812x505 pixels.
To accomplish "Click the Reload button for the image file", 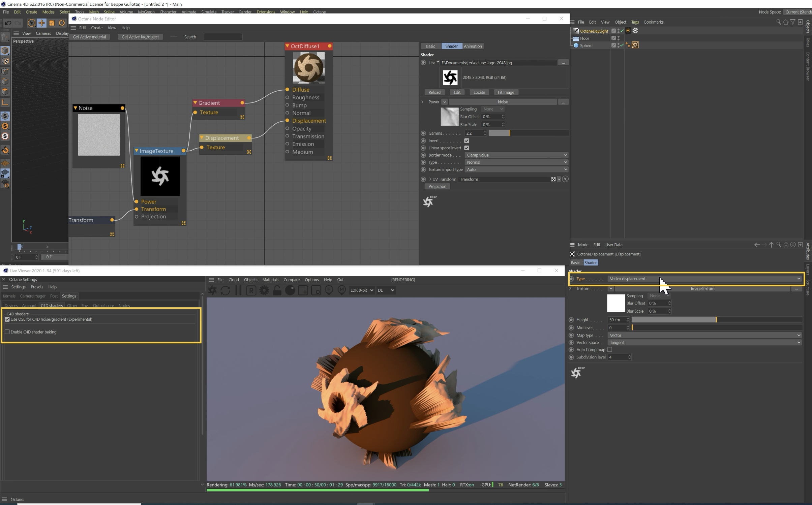I will point(434,92).
